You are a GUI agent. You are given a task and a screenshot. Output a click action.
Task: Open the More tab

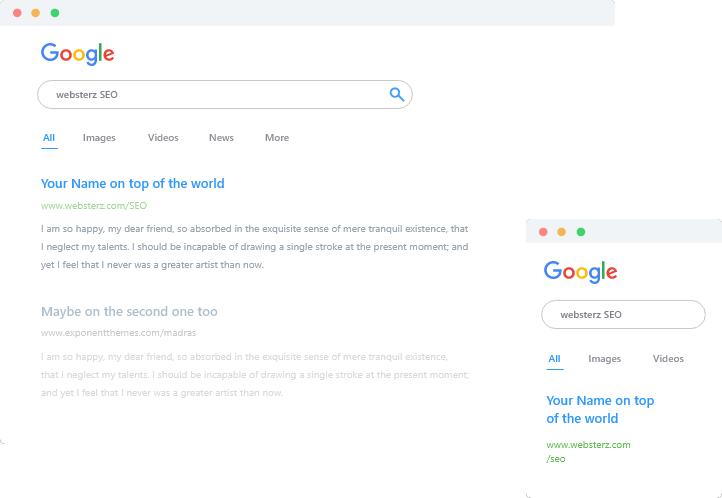click(277, 138)
